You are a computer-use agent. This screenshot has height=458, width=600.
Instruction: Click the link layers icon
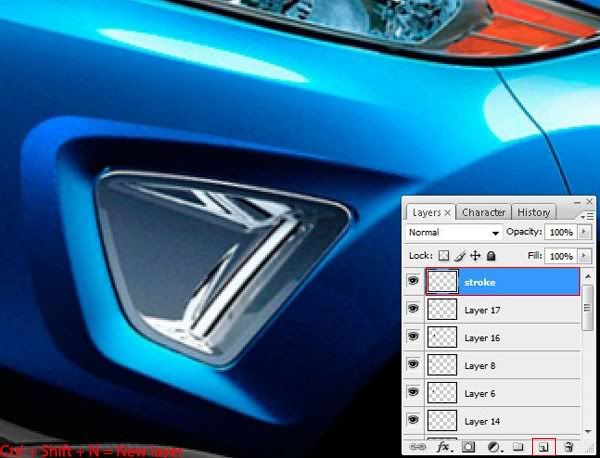point(417,447)
